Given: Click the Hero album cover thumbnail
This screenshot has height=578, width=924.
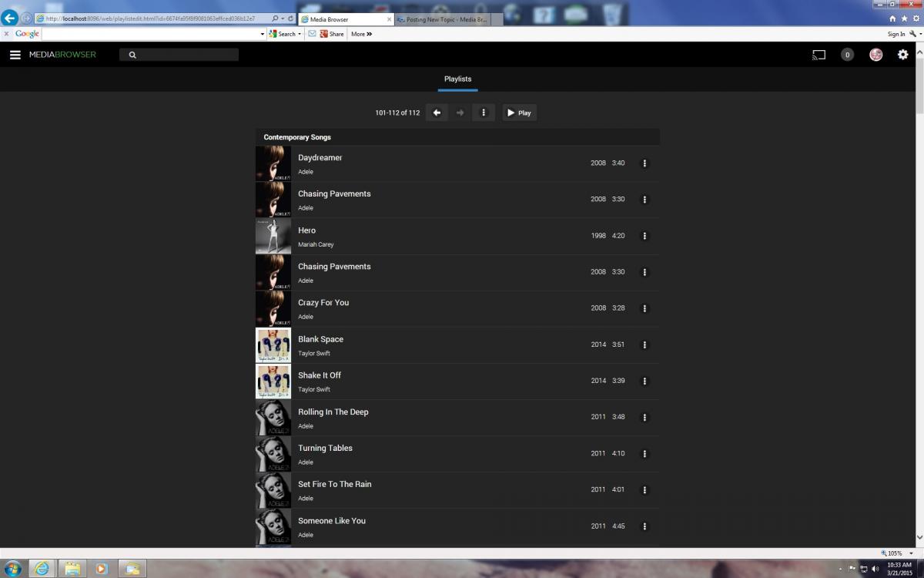Looking at the screenshot, I should click(x=273, y=236).
